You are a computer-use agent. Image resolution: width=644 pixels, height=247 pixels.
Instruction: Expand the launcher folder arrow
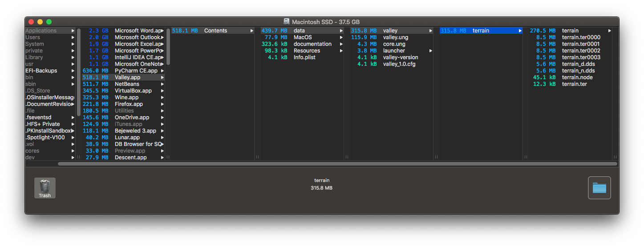431,51
